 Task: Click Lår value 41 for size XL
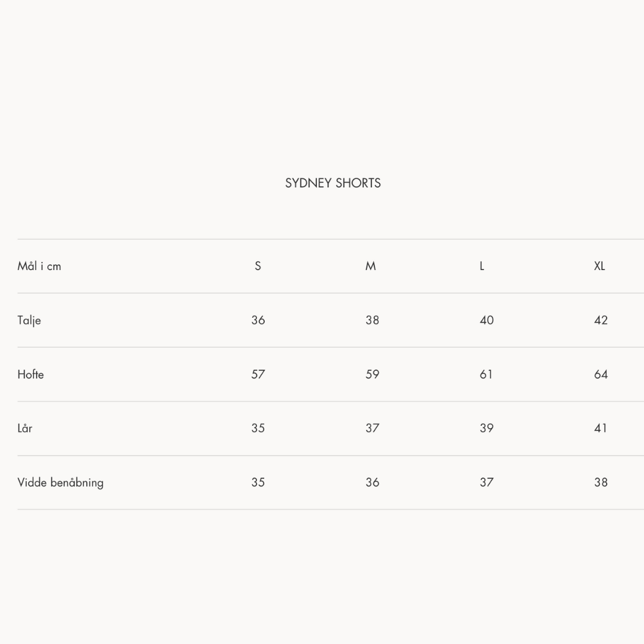601,428
